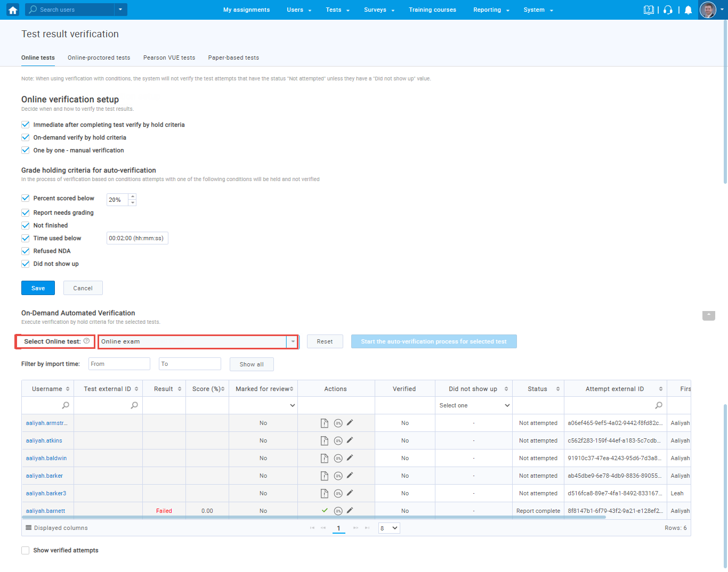The image size is (728, 572).
Task: Toggle Show verified attempts checkbox
Action: (25, 550)
